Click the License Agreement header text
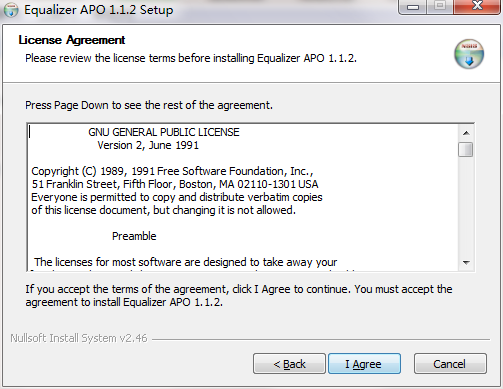This screenshot has height=389, width=503. (x=72, y=40)
